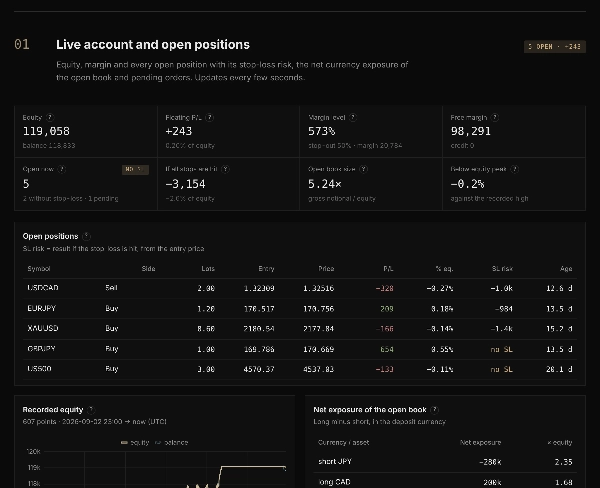Click the 4570.37 entry for US500
Image resolution: width=600 pixels, height=488 pixels.
pyautogui.click(x=259, y=369)
